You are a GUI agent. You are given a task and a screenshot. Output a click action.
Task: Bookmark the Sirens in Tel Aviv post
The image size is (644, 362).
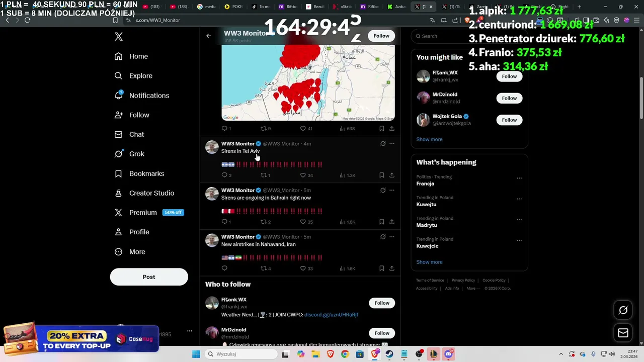pos(382,175)
